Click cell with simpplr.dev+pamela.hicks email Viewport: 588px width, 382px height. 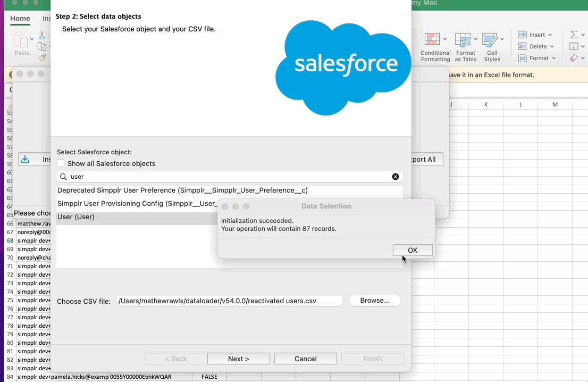[x=63, y=377]
